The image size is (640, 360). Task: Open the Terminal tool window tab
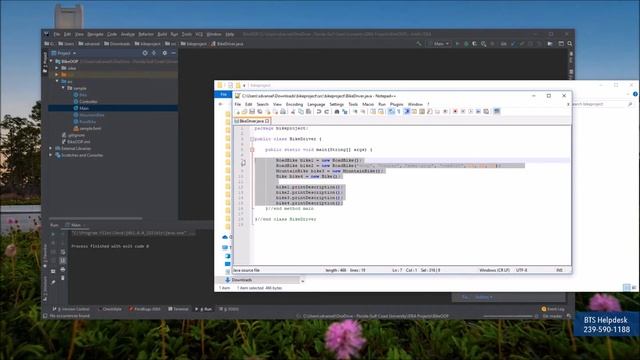tap(178, 309)
